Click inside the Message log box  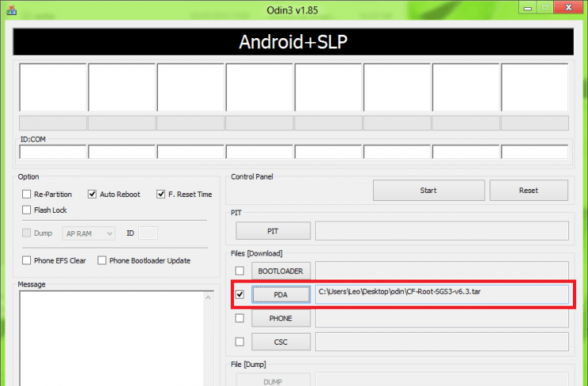(x=111, y=338)
